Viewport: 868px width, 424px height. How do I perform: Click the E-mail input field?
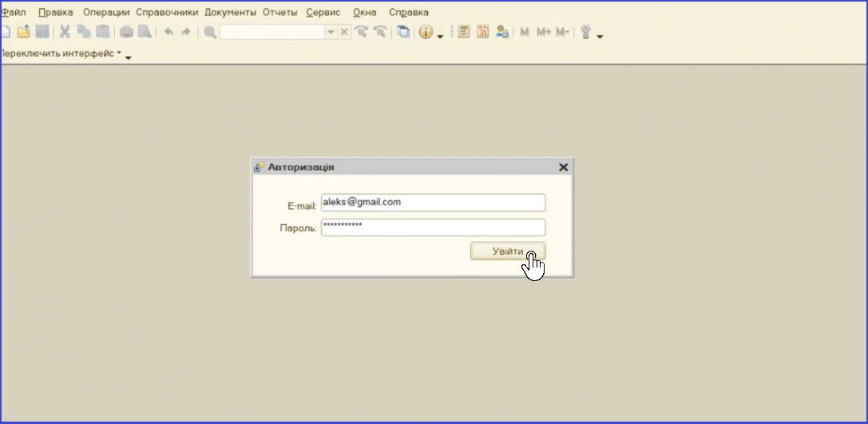433,203
